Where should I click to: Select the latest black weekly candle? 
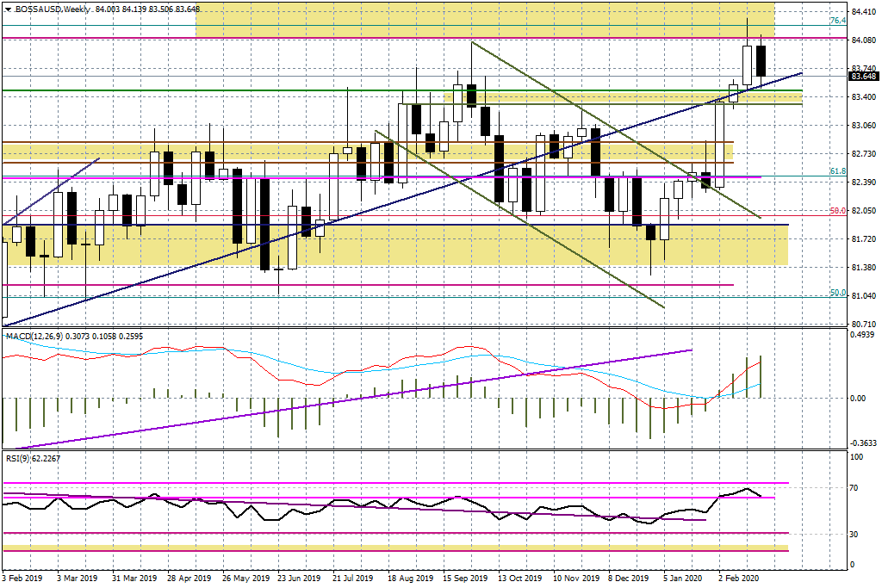pos(761,61)
